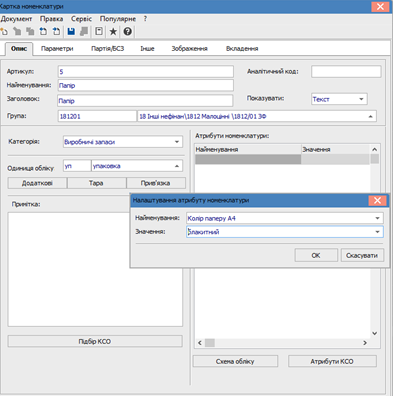
Task: Open the attribute Найменування dropdown arrow
Action: 377,218
